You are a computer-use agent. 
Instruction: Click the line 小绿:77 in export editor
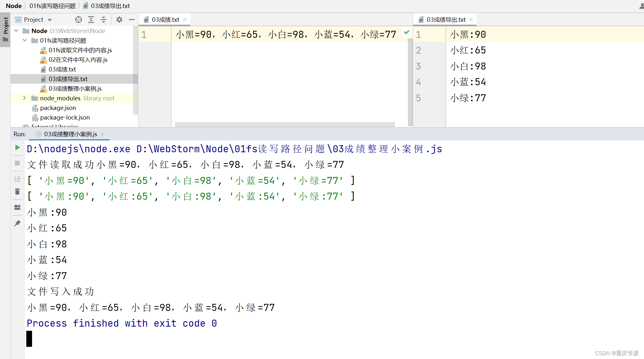(x=468, y=98)
